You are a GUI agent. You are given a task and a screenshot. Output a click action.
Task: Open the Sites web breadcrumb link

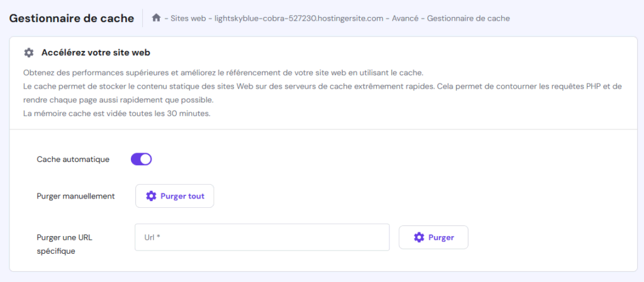(187, 18)
